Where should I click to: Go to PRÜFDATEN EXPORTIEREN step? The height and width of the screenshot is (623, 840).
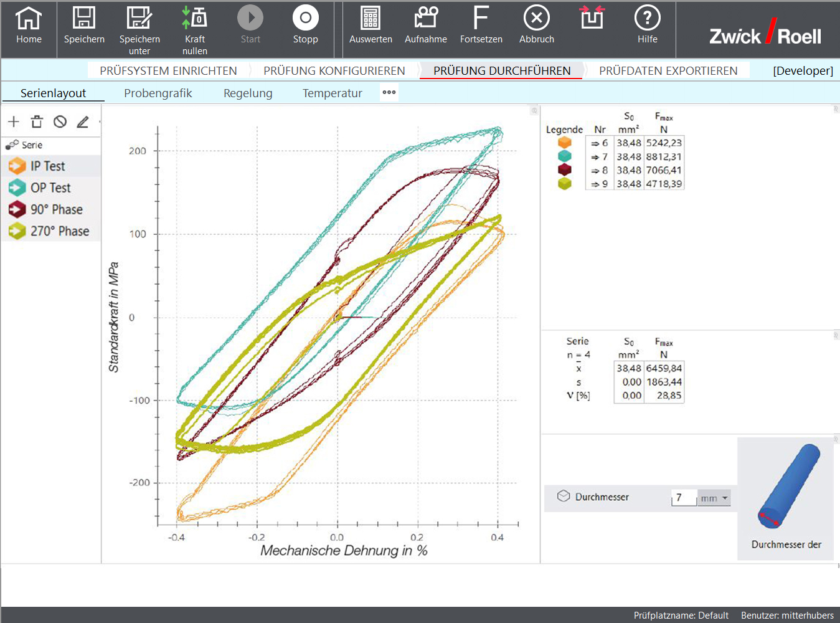(668, 71)
